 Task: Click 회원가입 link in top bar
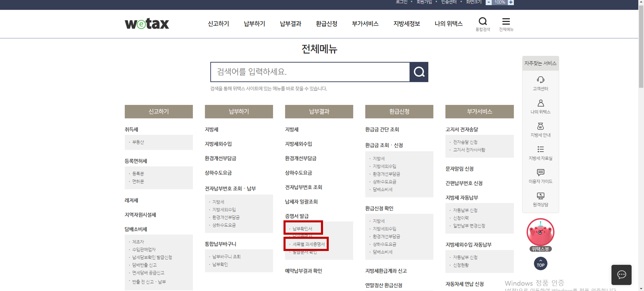pos(424,2)
